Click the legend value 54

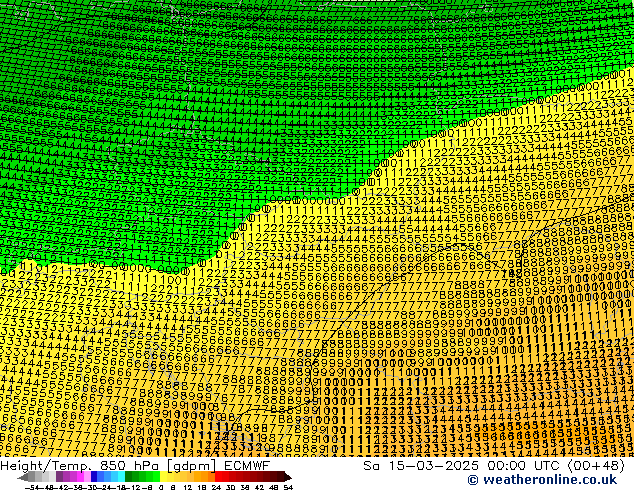point(288,487)
